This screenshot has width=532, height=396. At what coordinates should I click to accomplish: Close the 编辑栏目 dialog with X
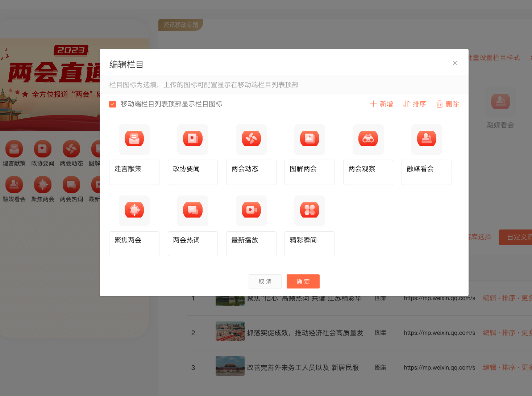[455, 63]
